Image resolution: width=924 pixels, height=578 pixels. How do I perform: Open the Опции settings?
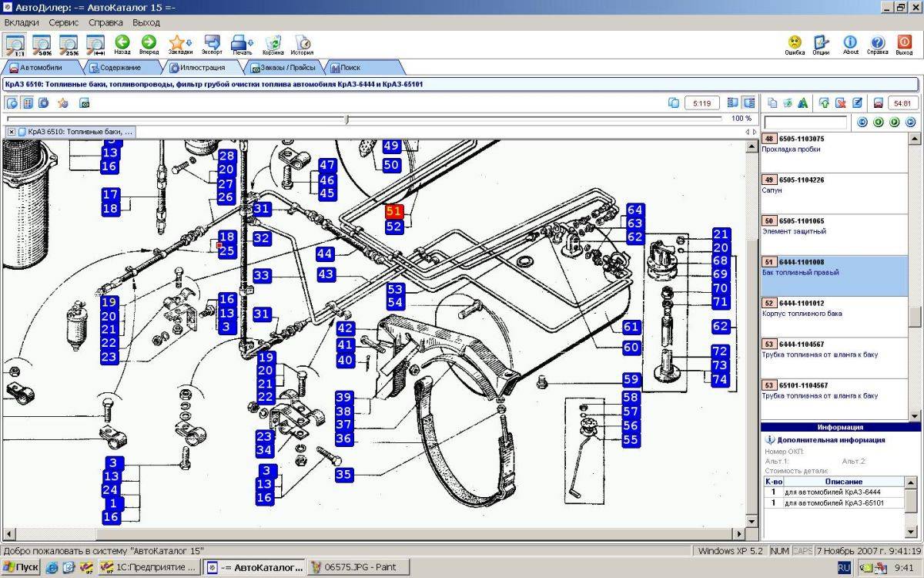(x=822, y=45)
